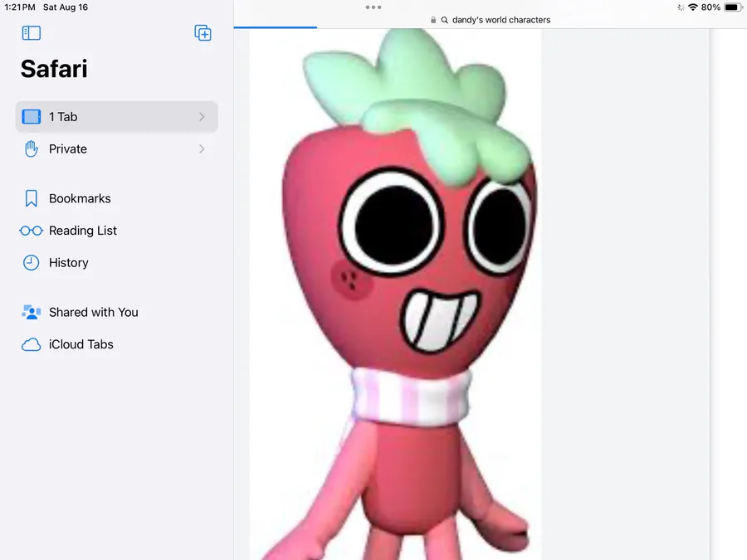Show browsing History

(x=117, y=263)
